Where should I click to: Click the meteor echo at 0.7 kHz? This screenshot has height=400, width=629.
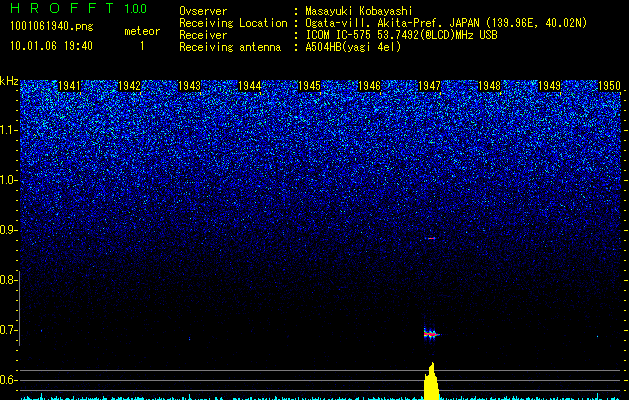(x=431, y=333)
